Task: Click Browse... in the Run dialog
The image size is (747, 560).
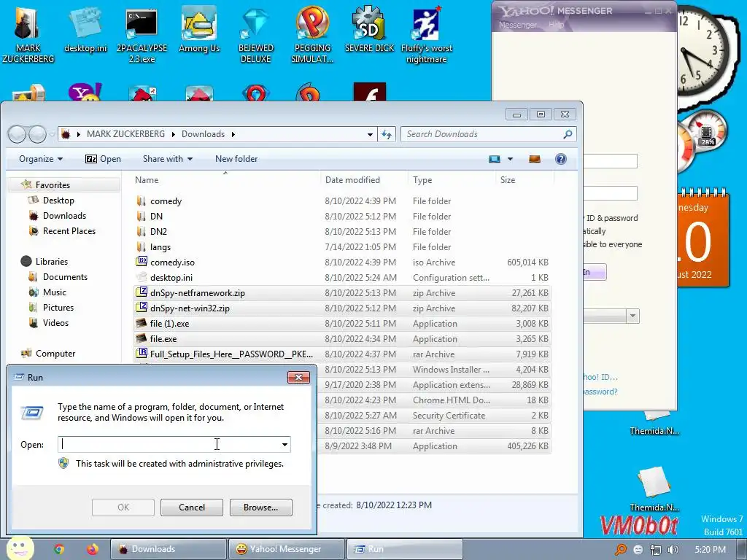Action: pos(260,507)
